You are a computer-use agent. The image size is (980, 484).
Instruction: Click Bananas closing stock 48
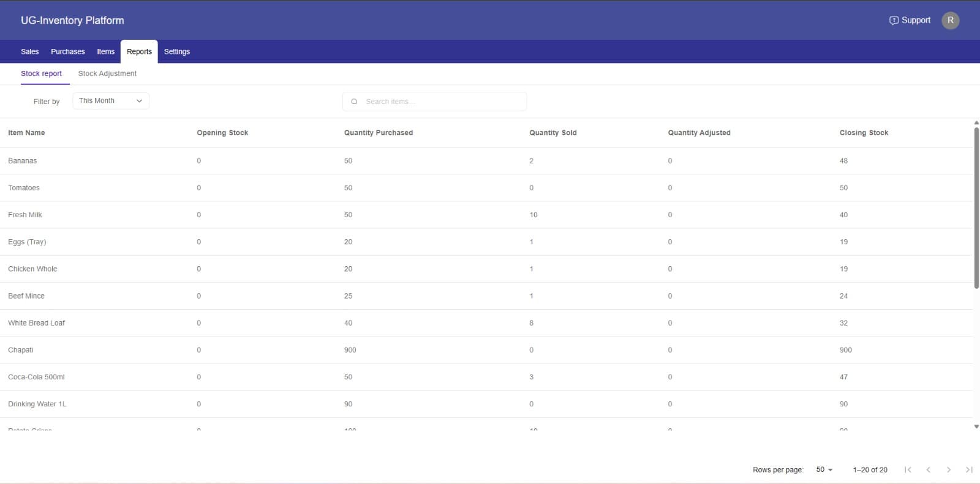(843, 161)
